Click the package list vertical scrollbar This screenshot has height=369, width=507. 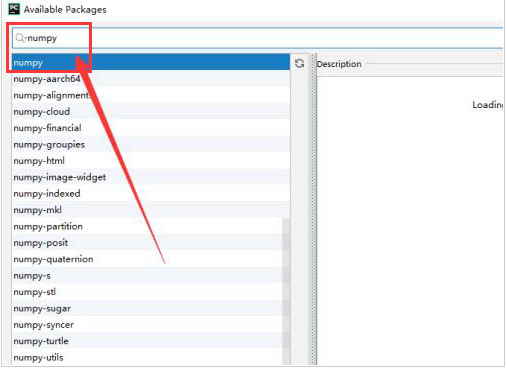point(286,291)
